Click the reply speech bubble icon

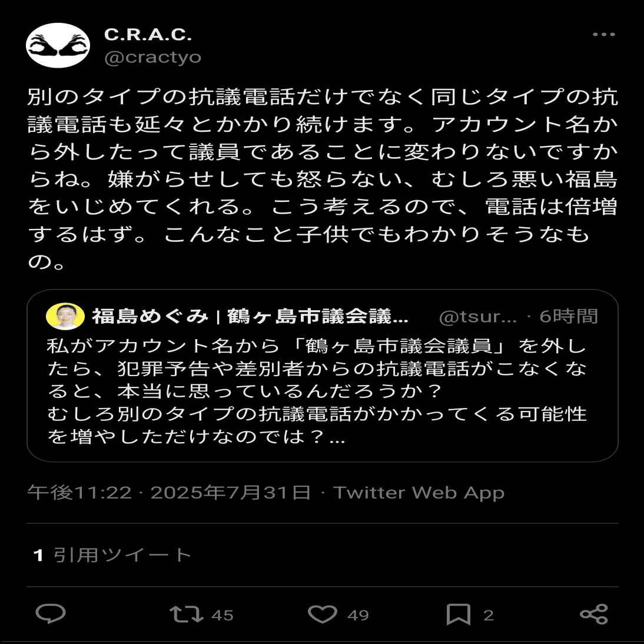point(51,615)
